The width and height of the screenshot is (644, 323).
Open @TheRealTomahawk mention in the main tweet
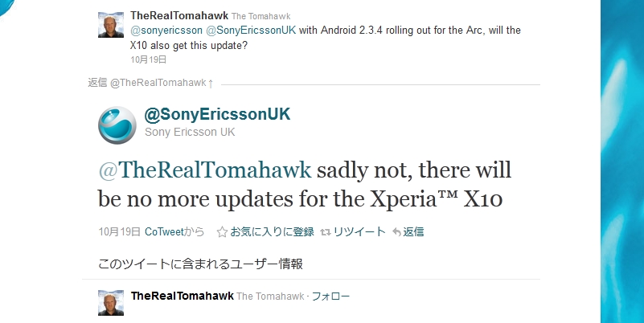coord(204,171)
